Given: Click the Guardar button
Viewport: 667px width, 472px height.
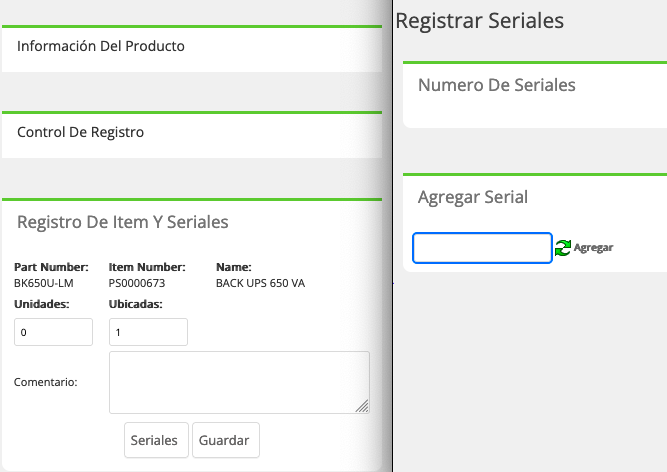Looking at the screenshot, I should pyautogui.click(x=226, y=440).
